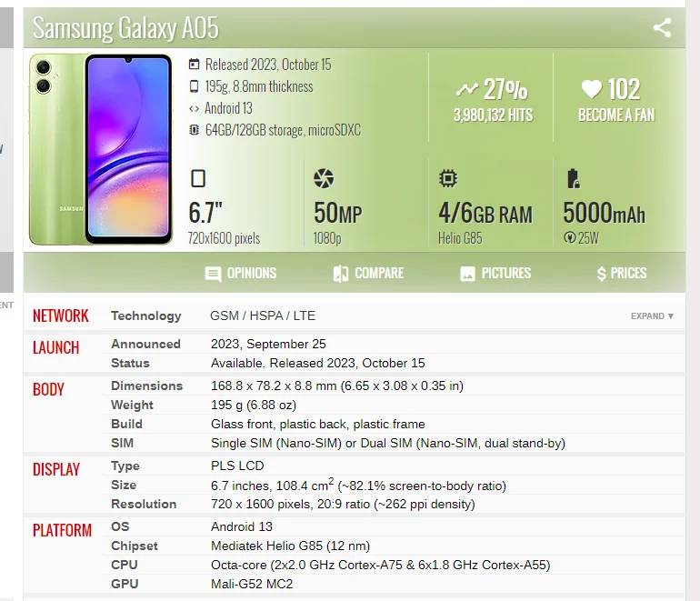Viewport: 700px width, 601px height.
Task: Open the PRICES tab label
Action: [628, 273]
